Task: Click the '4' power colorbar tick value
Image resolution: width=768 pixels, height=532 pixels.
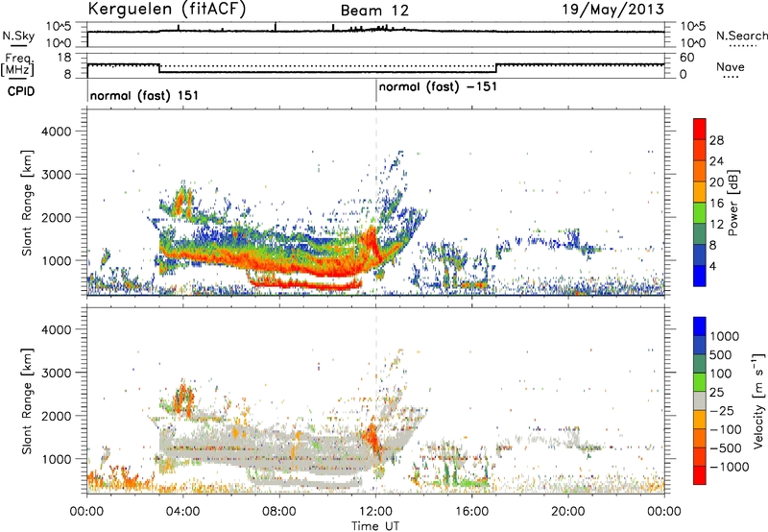Action: (712, 266)
